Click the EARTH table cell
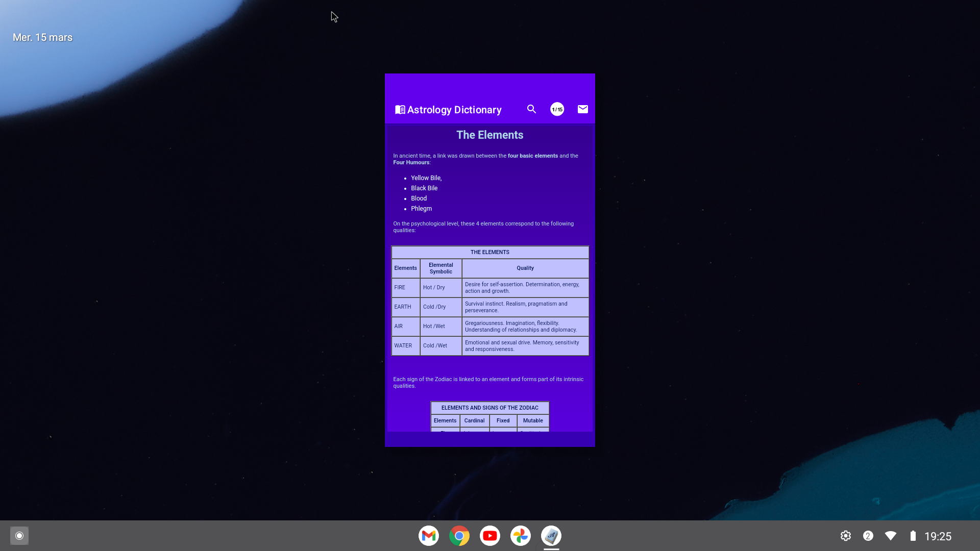Viewport: 980px width, 551px height. pos(406,307)
